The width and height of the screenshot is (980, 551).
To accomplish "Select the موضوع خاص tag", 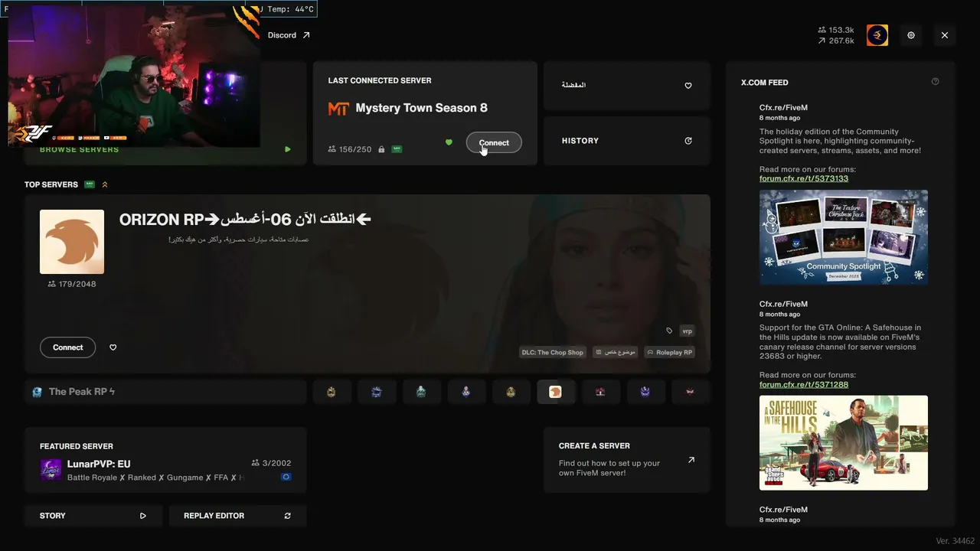I will (x=616, y=353).
